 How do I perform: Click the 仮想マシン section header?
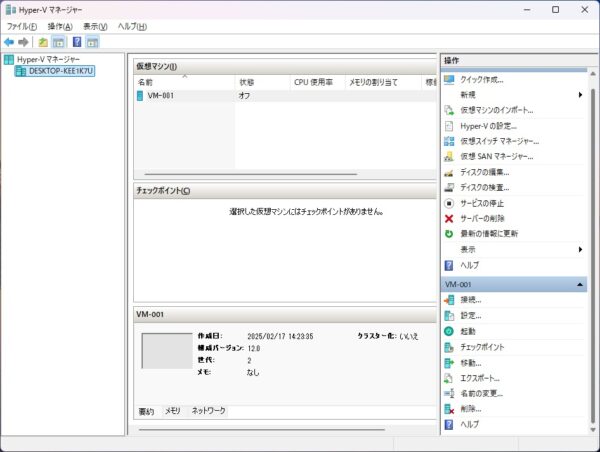click(x=285, y=67)
